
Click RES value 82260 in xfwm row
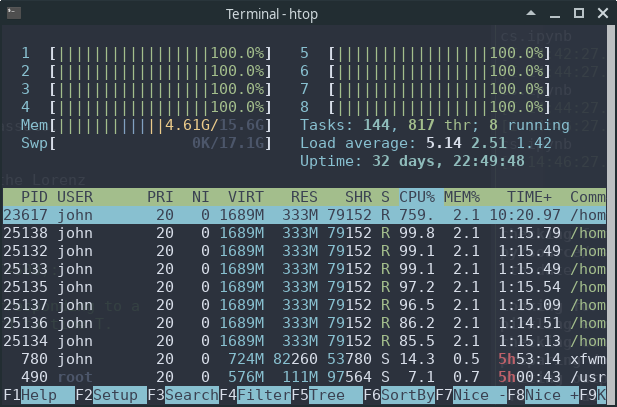click(x=295, y=359)
